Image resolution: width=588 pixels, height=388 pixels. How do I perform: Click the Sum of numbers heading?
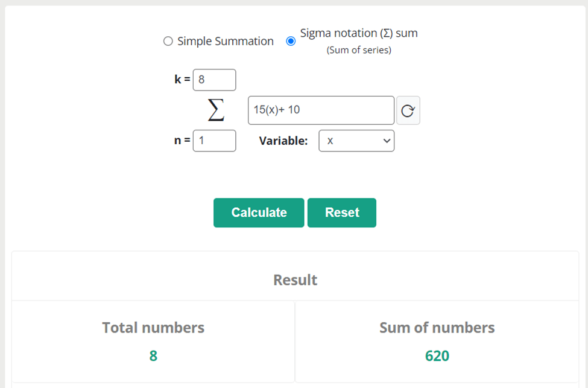[x=437, y=328]
